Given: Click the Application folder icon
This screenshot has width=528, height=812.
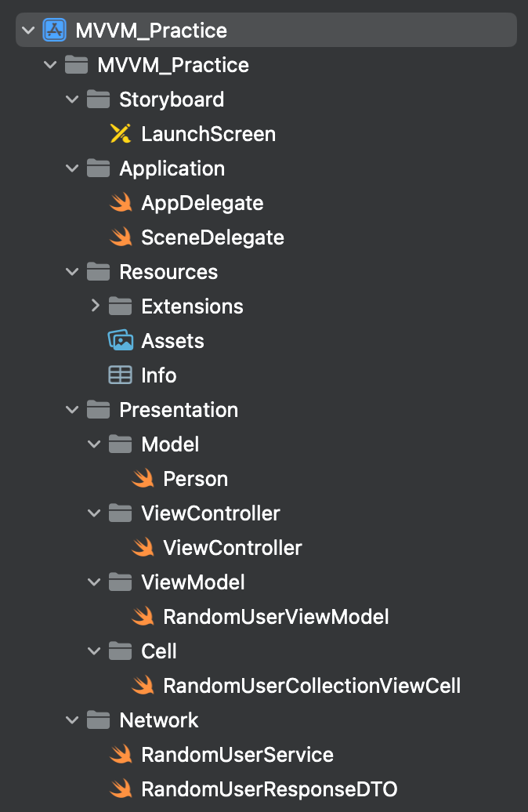Looking at the screenshot, I should pos(99,169).
